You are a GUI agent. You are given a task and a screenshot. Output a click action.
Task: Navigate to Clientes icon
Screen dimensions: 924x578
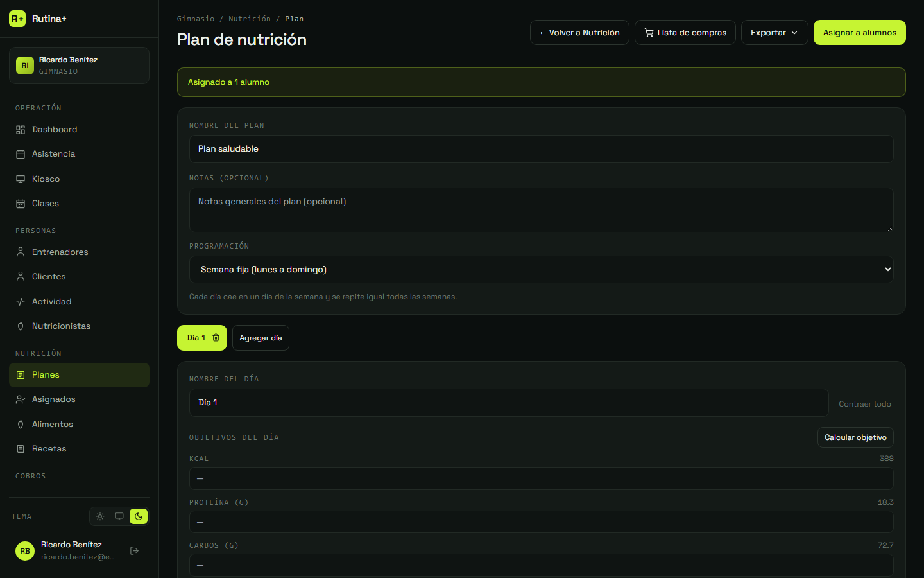point(21,277)
